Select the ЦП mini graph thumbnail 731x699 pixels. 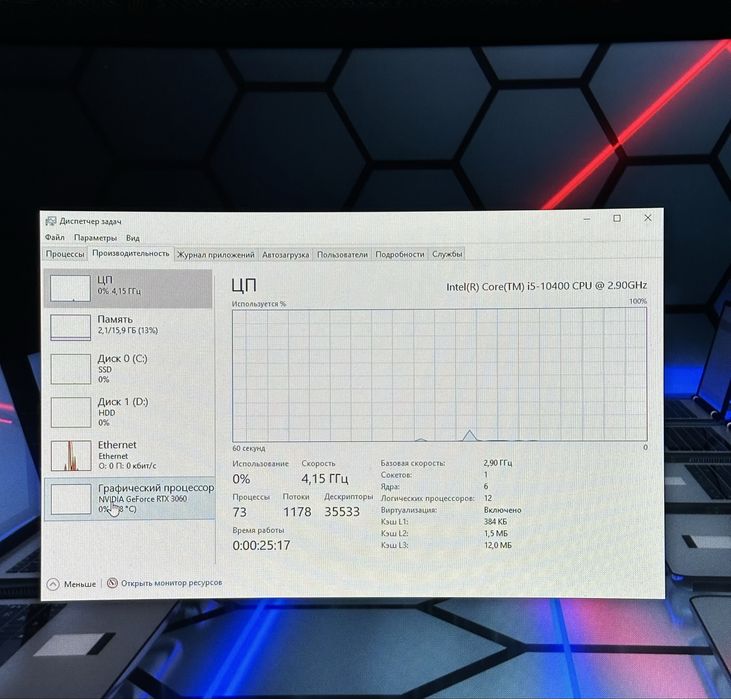coord(70,288)
